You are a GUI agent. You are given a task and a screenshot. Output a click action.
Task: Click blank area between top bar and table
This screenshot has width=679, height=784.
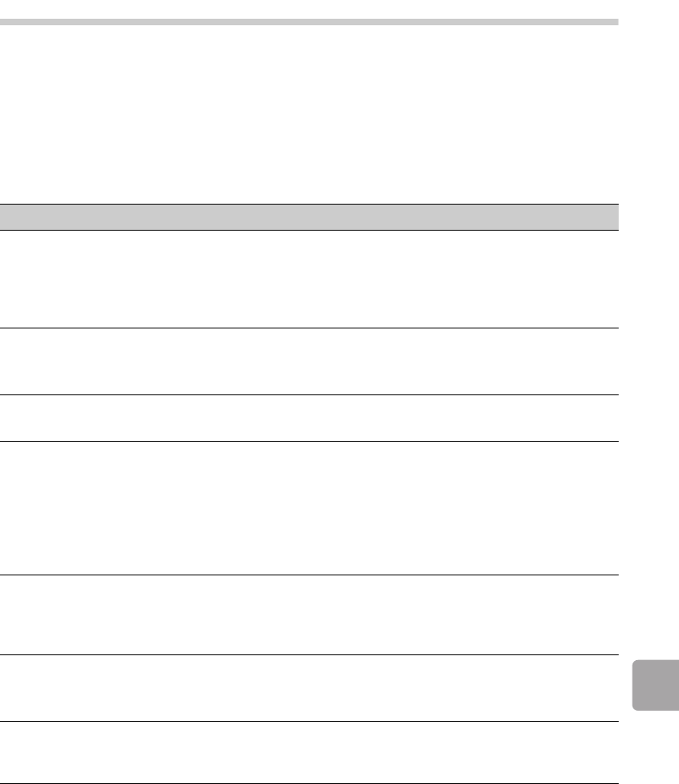[309, 114]
